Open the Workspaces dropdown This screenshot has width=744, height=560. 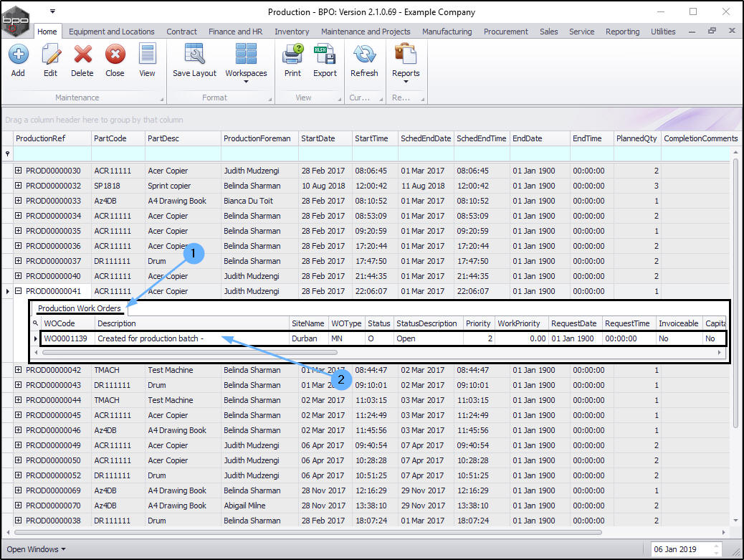click(246, 63)
